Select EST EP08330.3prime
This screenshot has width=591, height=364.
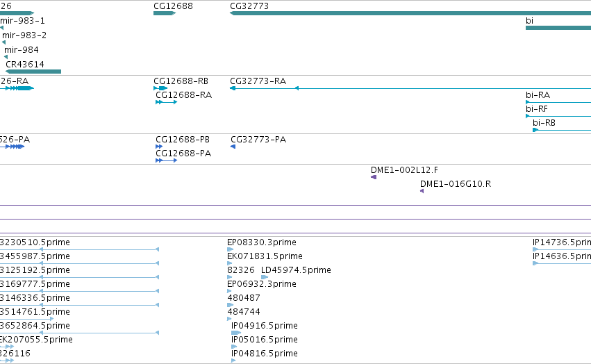(x=231, y=249)
